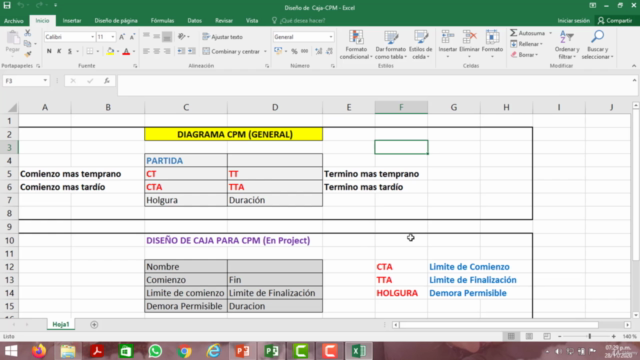Toggle Align right for cell text

(x=167, y=51)
